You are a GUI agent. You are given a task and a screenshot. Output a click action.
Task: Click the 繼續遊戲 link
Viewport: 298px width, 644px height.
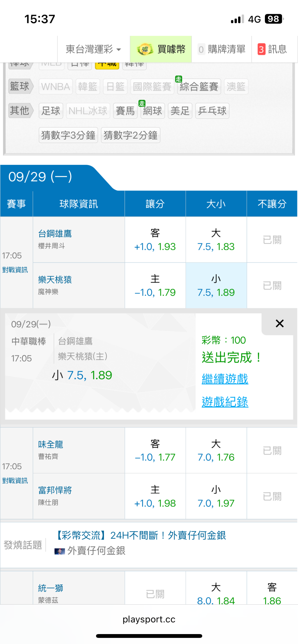point(225,379)
